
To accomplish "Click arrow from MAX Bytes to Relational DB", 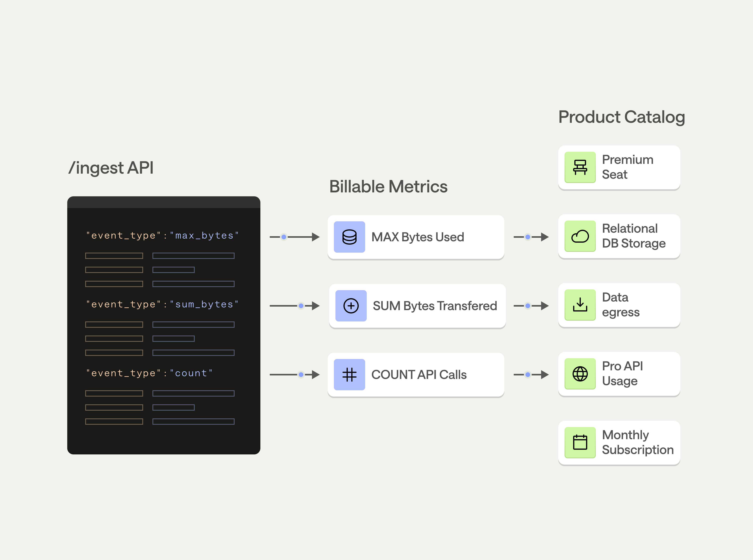I will pyautogui.click(x=531, y=237).
